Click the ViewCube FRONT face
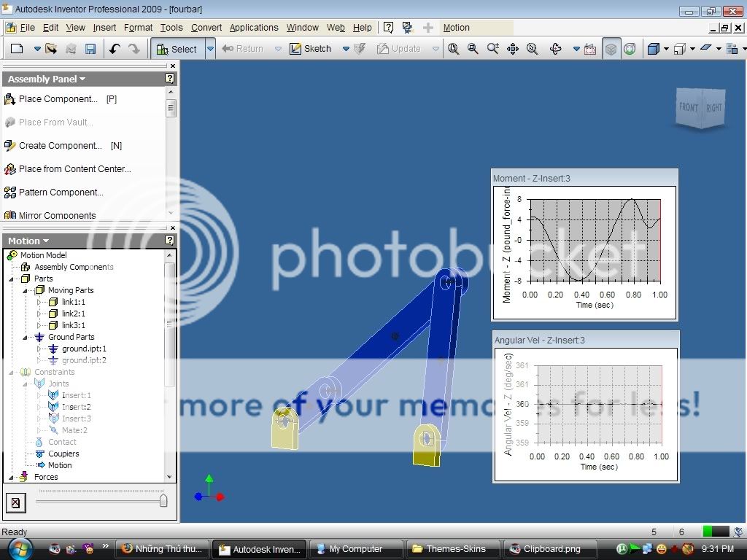This screenshot has width=747, height=560. [689, 108]
